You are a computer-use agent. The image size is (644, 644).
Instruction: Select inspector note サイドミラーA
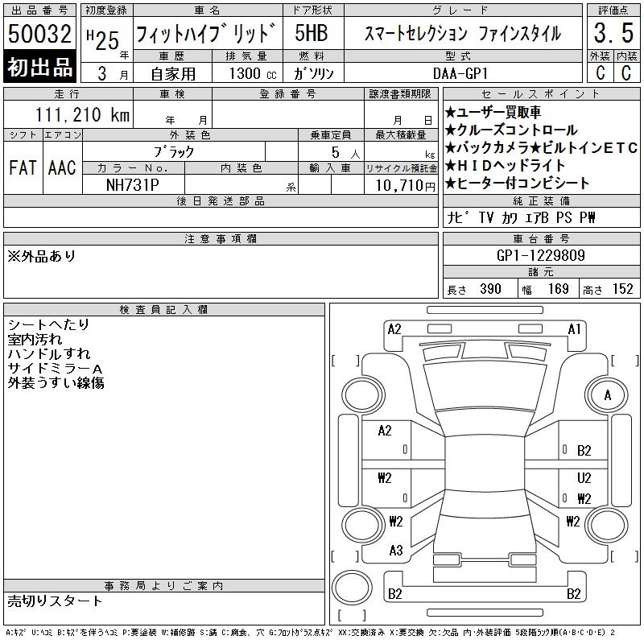click(55, 369)
